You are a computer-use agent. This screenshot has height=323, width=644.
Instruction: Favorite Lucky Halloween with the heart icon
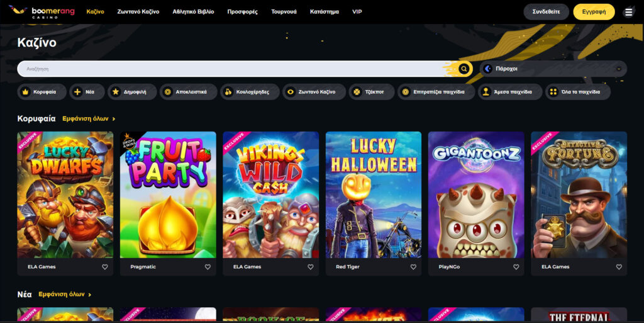click(x=413, y=267)
